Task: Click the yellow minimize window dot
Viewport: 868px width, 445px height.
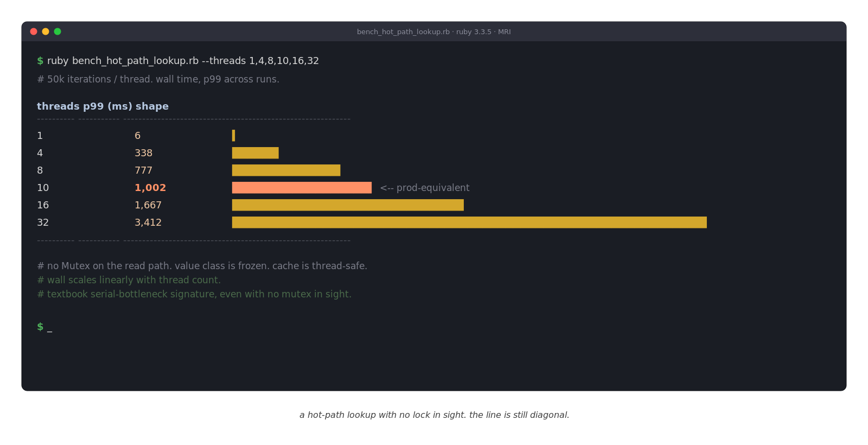Action: pos(46,31)
